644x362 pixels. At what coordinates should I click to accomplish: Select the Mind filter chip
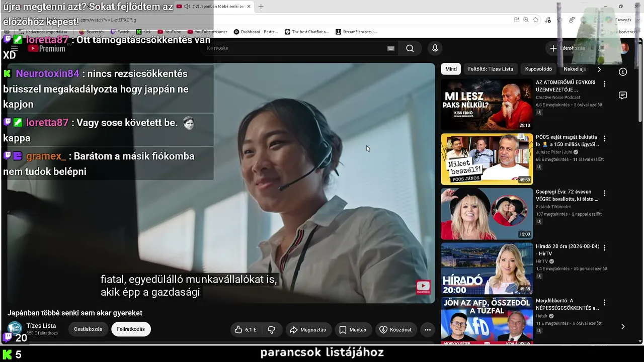click(x=451, y=69)
